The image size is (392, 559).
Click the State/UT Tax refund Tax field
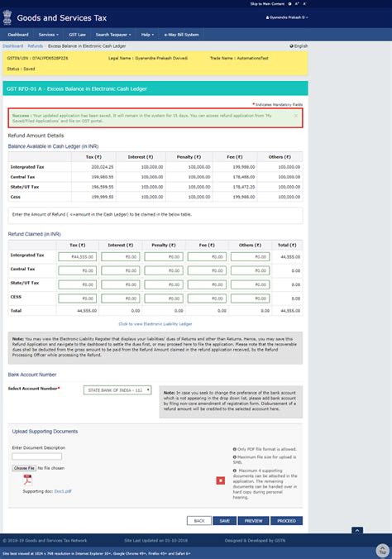[x=78, y=284]
